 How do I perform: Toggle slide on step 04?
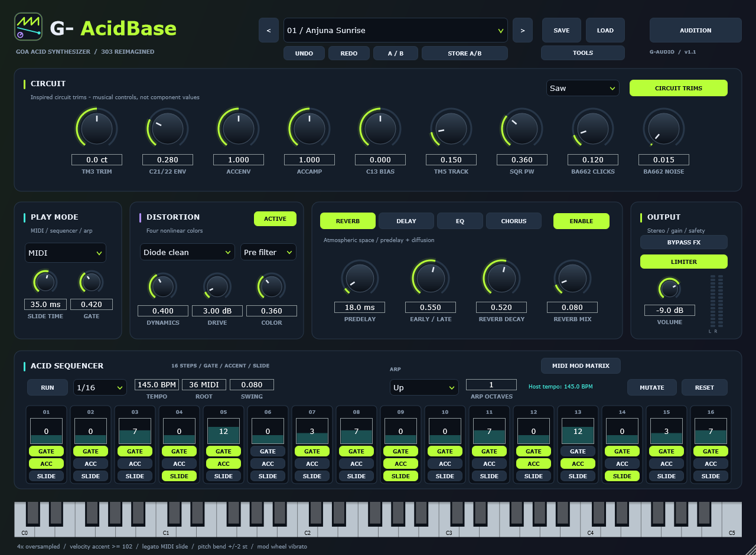[x=180, y=476]
